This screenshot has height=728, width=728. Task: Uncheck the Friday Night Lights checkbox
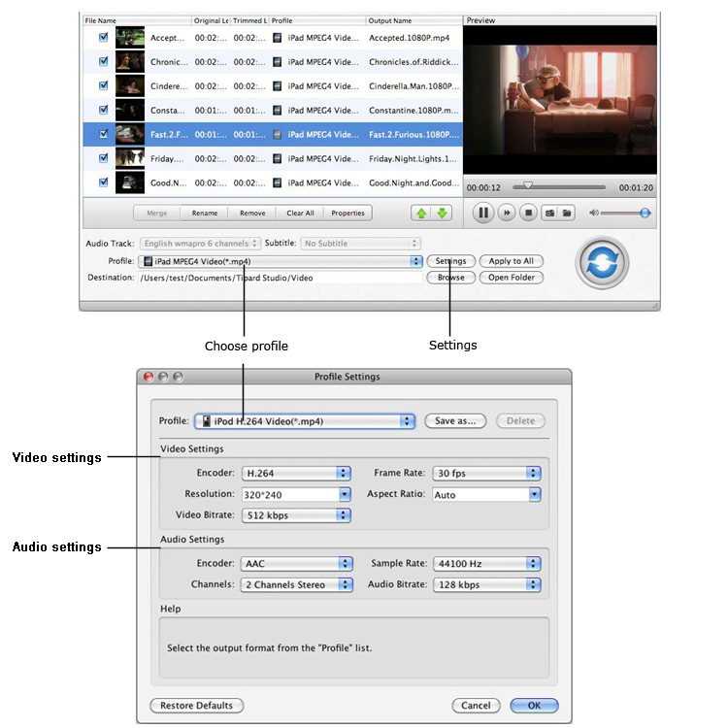pos(104,158)
